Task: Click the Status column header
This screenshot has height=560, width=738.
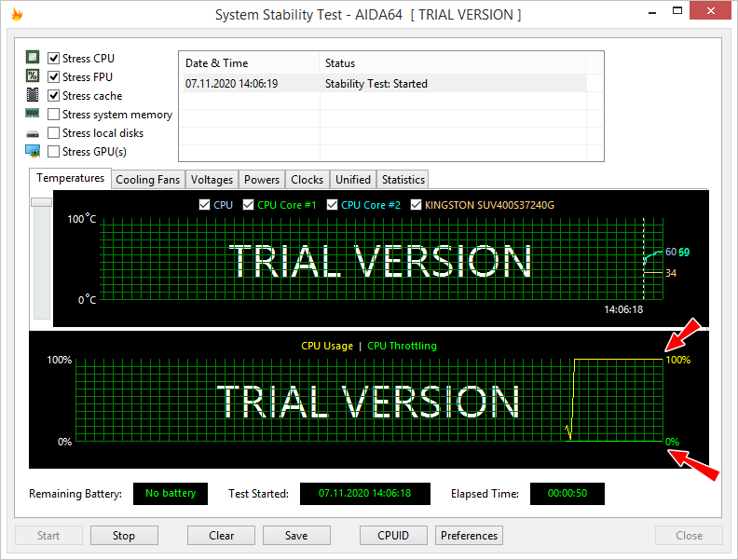Action: 452,63
